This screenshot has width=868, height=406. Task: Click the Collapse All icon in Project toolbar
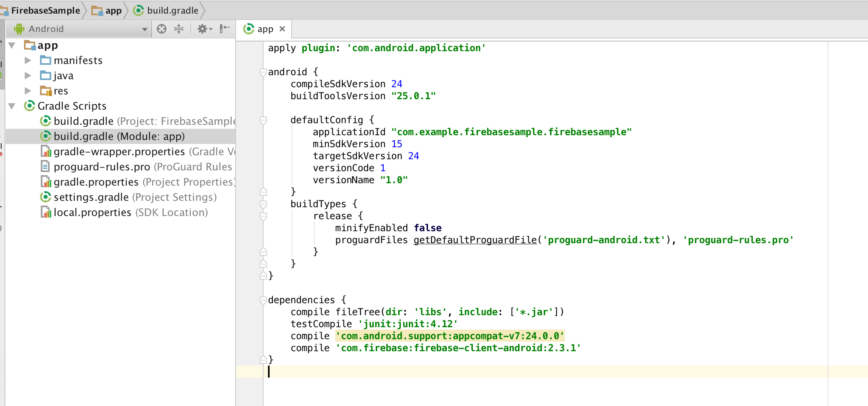(178, 29)
